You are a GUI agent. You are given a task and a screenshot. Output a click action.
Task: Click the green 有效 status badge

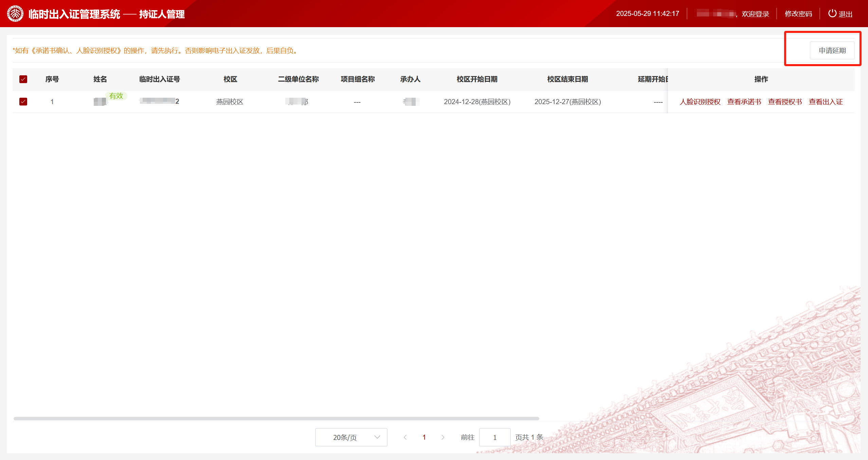pyautogui.click(x=116, y=96)
